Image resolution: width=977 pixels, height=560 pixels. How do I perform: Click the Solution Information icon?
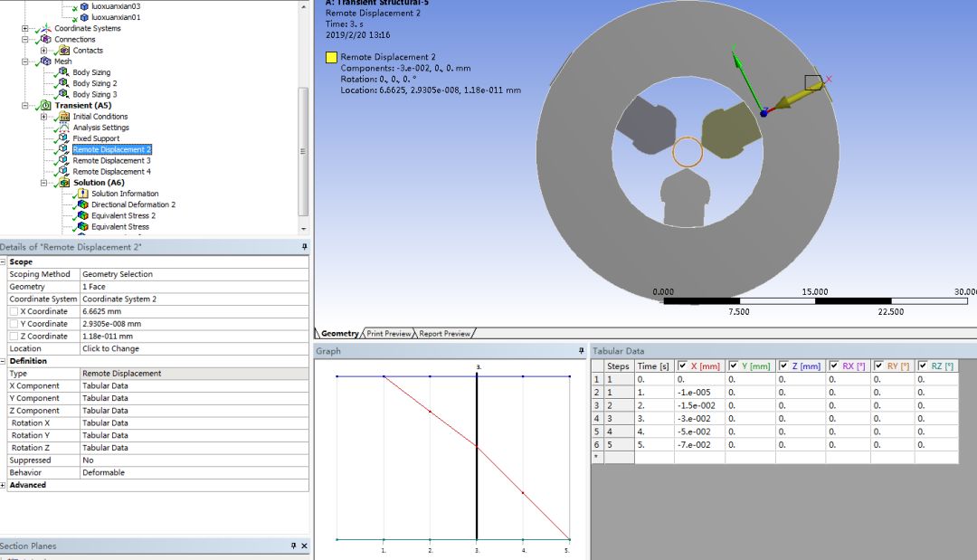[83, 194]
